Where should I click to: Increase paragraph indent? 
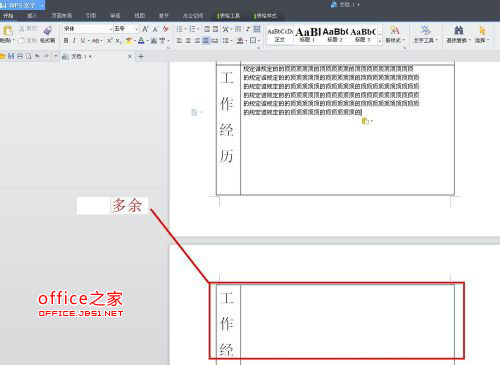tap(216, 29)
